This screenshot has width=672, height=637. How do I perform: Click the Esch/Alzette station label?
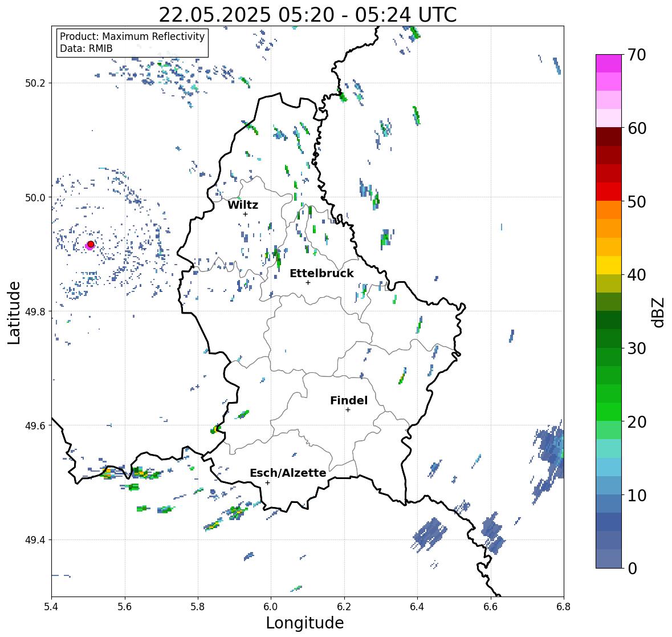click(288, 473)
